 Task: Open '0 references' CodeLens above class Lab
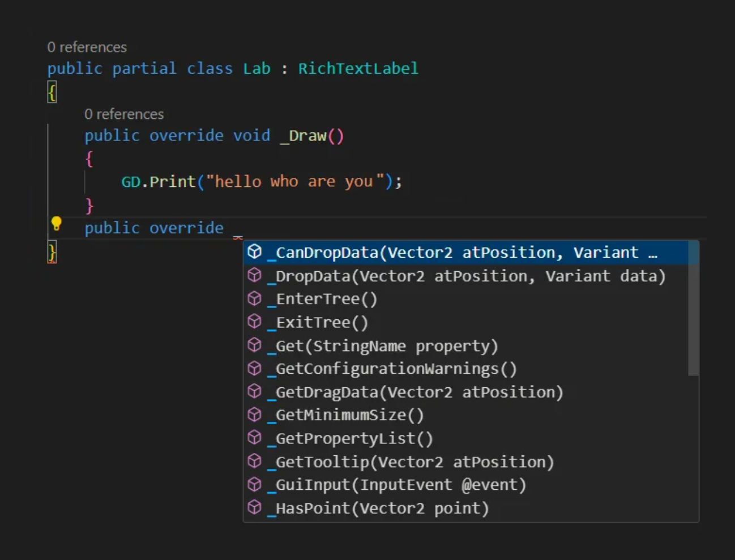(87, 47)
